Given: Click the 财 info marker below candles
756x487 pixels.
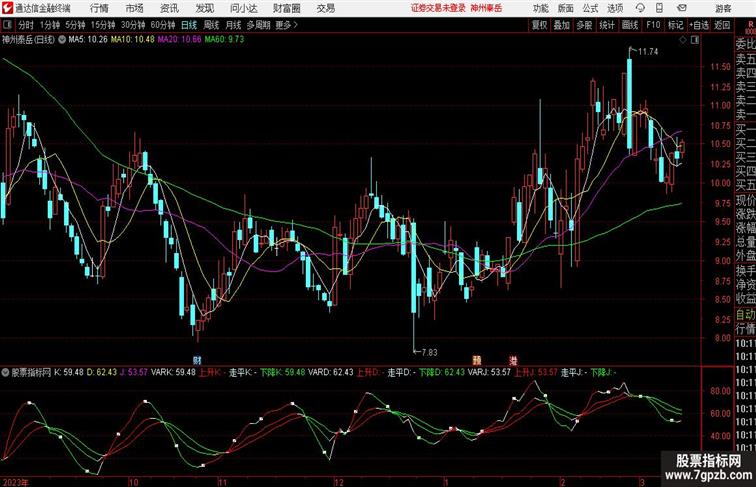Looking at the screenshot, I should [x=197, y=360].
